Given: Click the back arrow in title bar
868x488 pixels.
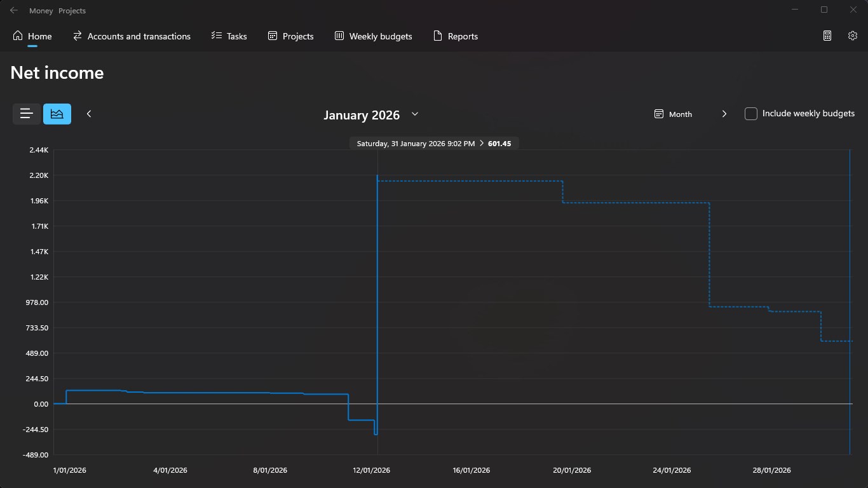Looking at the screenshot, I should tap(14, 10).
